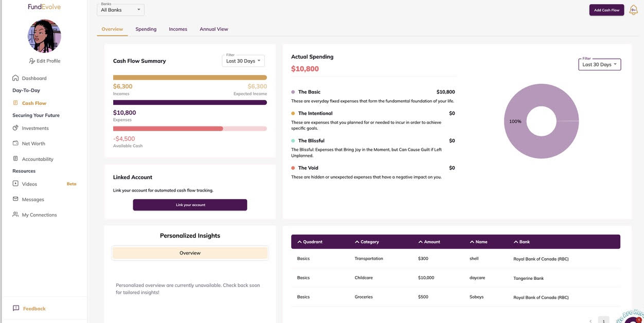
Task: Open Cash Flow Summary filter dropdown
Action: tap(243, 61)
